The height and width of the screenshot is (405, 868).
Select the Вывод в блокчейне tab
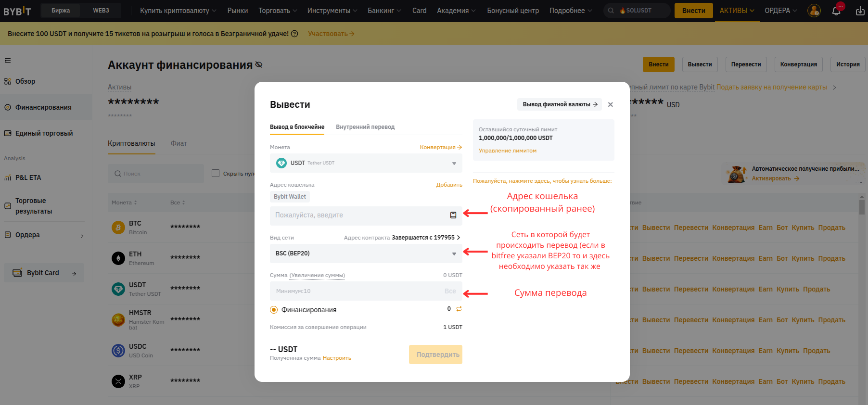click(297, 127)
